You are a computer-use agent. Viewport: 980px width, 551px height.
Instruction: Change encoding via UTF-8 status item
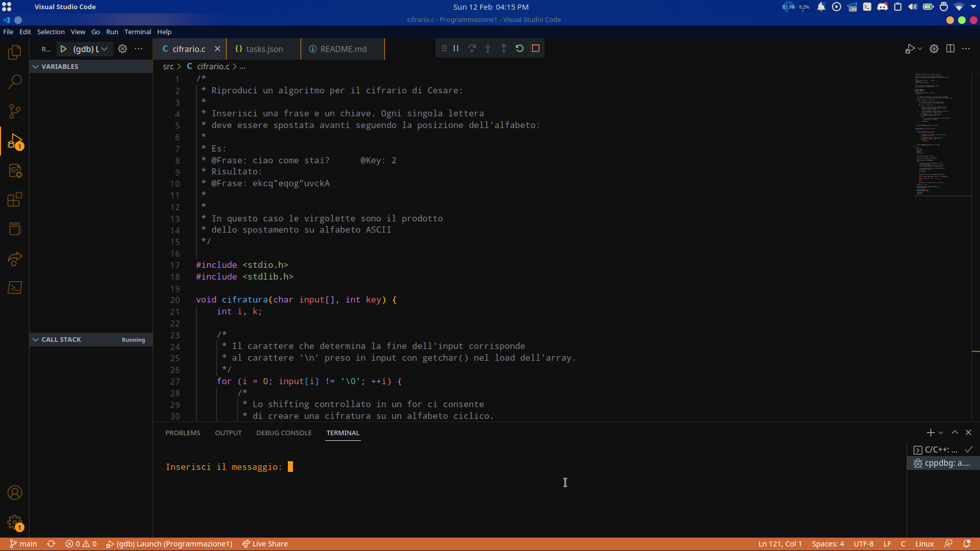click(864, 544)
